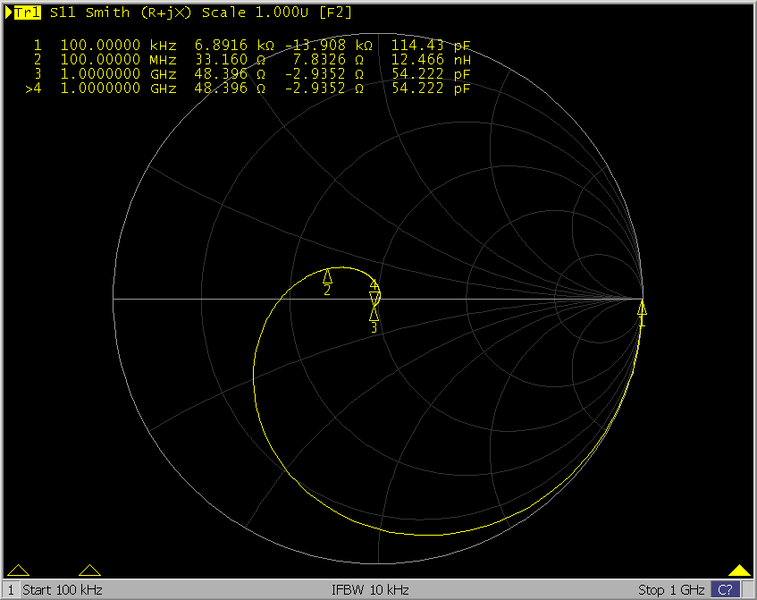Select the marker 1 readout row at 100 kHz
This screenshot has height=600, width=757.
[252, 45]
